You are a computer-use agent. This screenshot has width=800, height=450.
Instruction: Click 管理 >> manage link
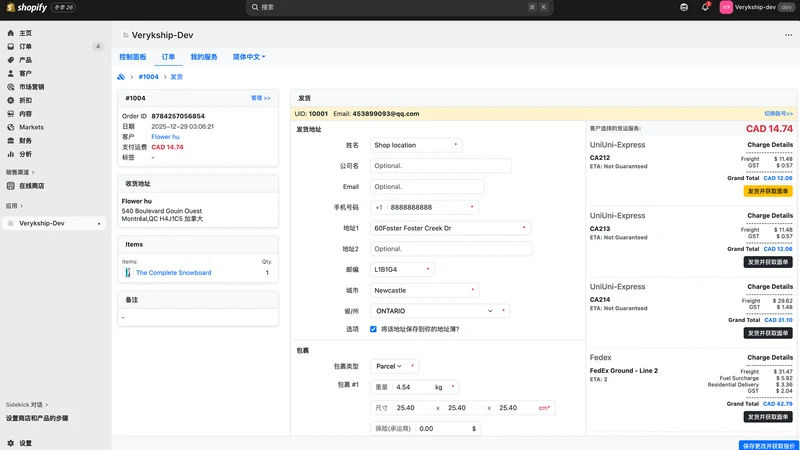pos(260,98)
